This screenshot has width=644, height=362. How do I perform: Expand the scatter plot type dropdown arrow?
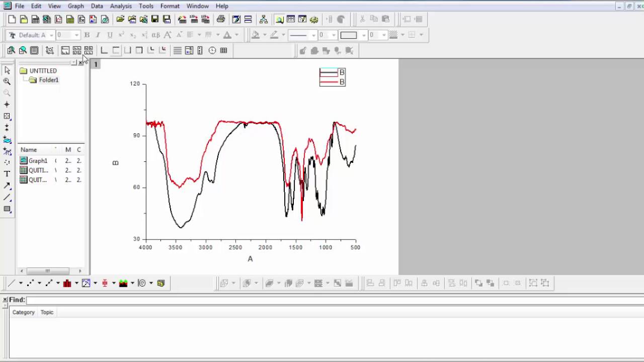(x=39, y=283)
